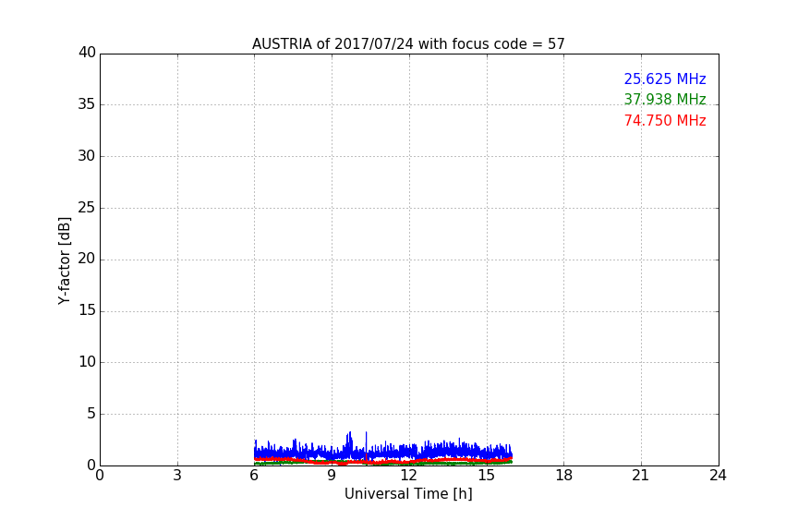Click the x-axis tick label 3

pyautogui.click(x=177, y=476)
